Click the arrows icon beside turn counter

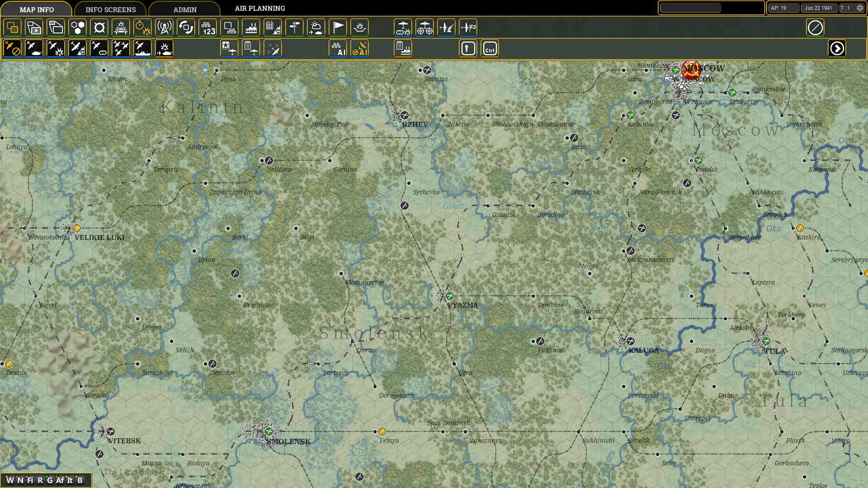point(860,8)
